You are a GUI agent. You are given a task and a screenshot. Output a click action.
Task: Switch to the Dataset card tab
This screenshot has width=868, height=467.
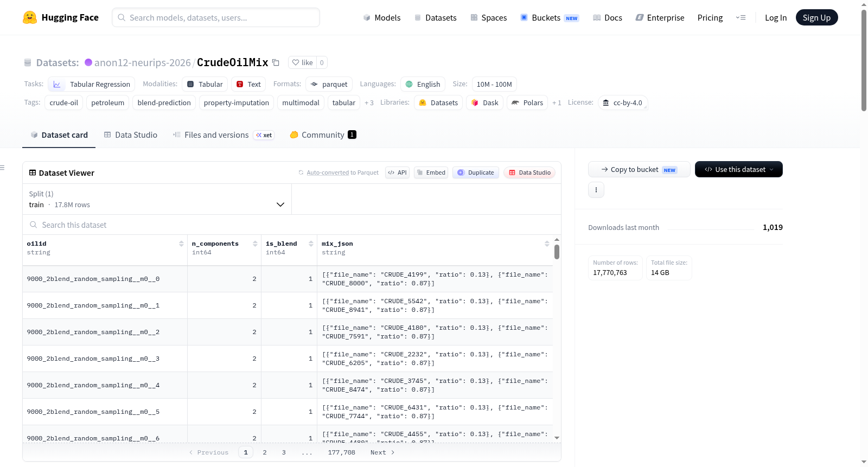pyautogui.click(x=59, y=135)
